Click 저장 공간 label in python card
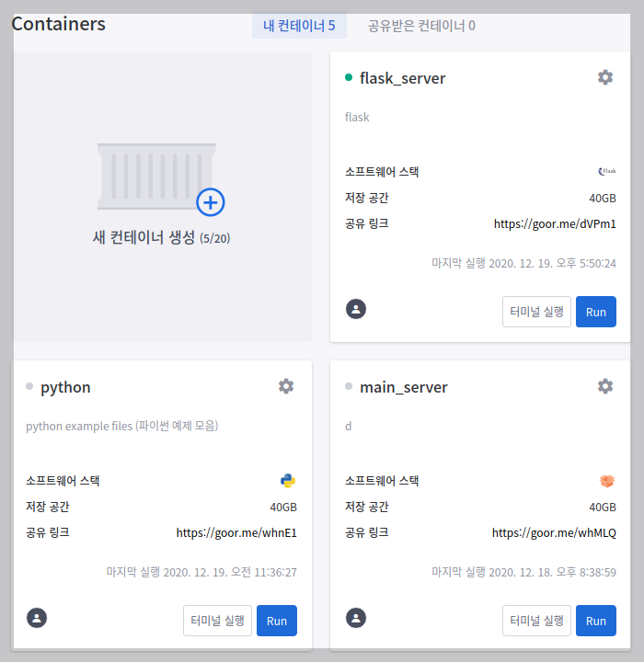The height and width of the screenshot is (662, 644). [x=47, y=507]
